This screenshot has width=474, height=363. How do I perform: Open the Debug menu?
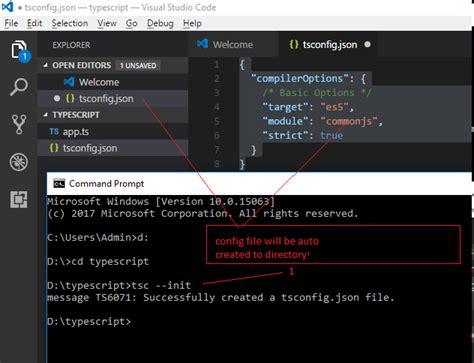coord(160,23)
